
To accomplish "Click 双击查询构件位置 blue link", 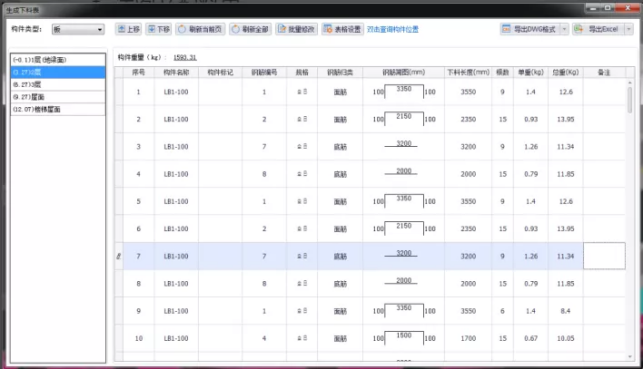I will pyautogui.click(x=392, y=29).
